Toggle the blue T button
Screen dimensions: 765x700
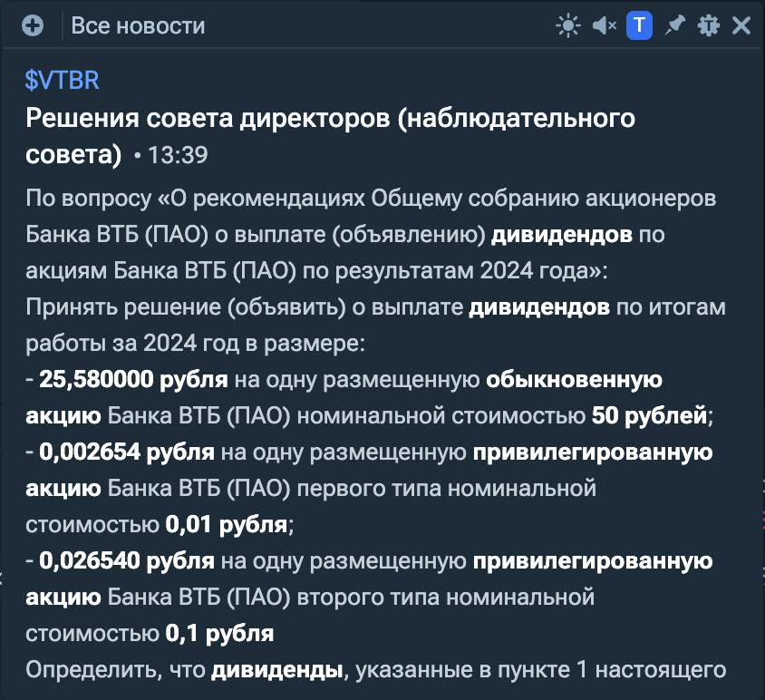[639, 26]
